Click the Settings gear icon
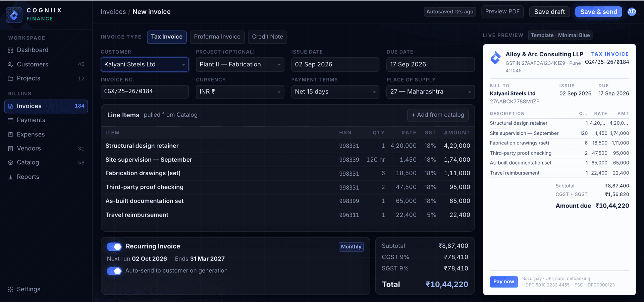 pos(10,289)
